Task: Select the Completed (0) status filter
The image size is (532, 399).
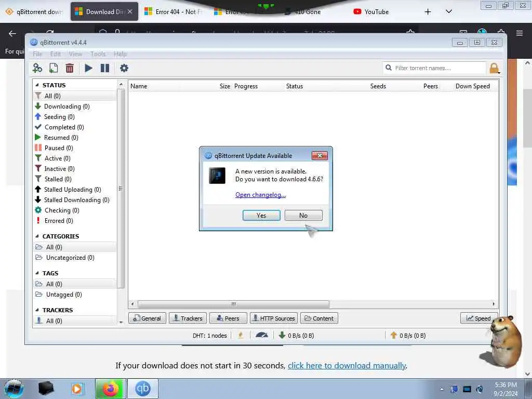Action: [64, 127]
